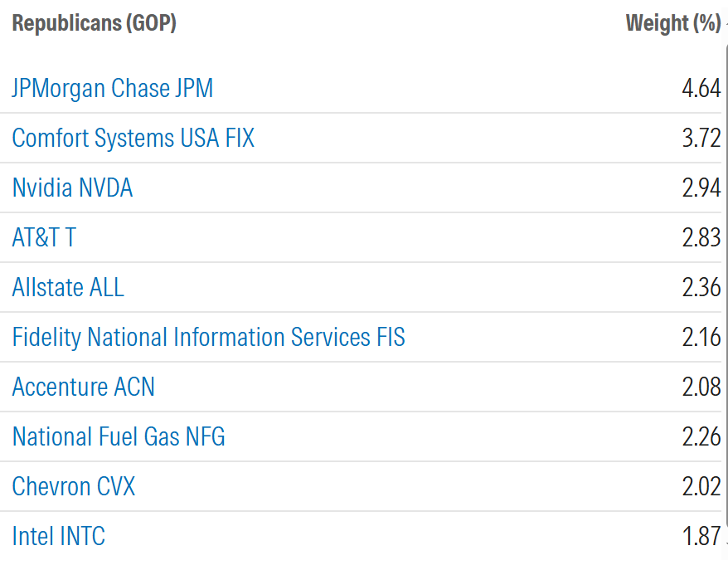The image size is (728, 570).
Task: Click the 4.64 weight value for JPMorgan
Action: (701, 88)
